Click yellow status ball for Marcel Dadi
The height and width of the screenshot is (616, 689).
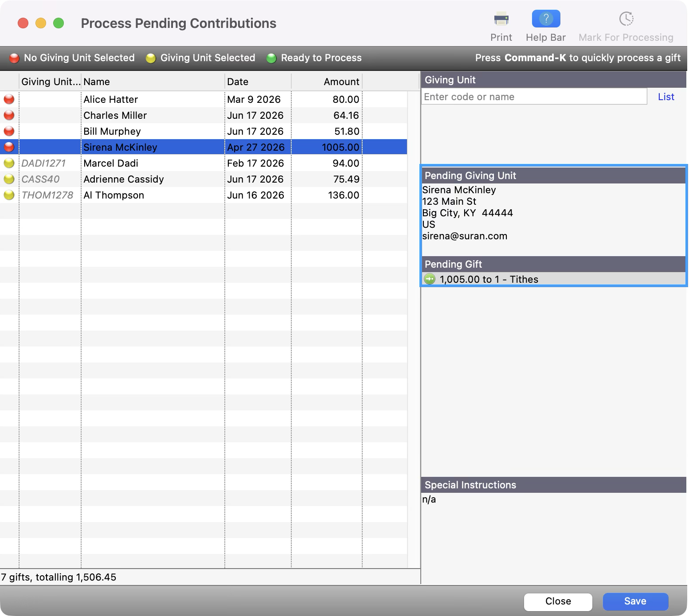tap(9, 163)
